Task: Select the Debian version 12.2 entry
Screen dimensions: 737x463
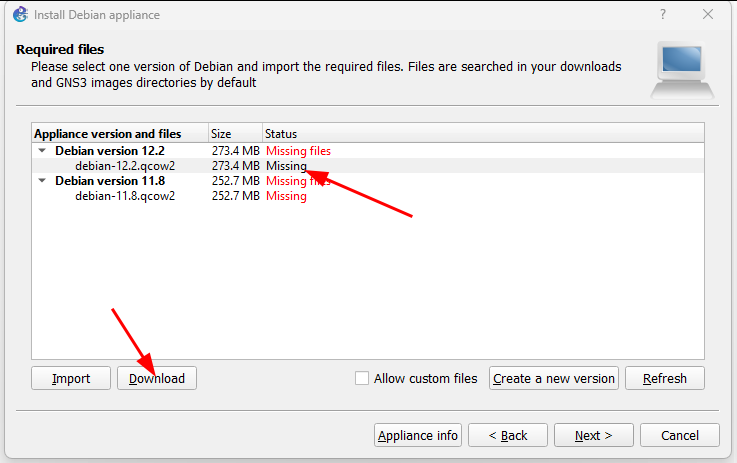Action: tap(110, 151)
